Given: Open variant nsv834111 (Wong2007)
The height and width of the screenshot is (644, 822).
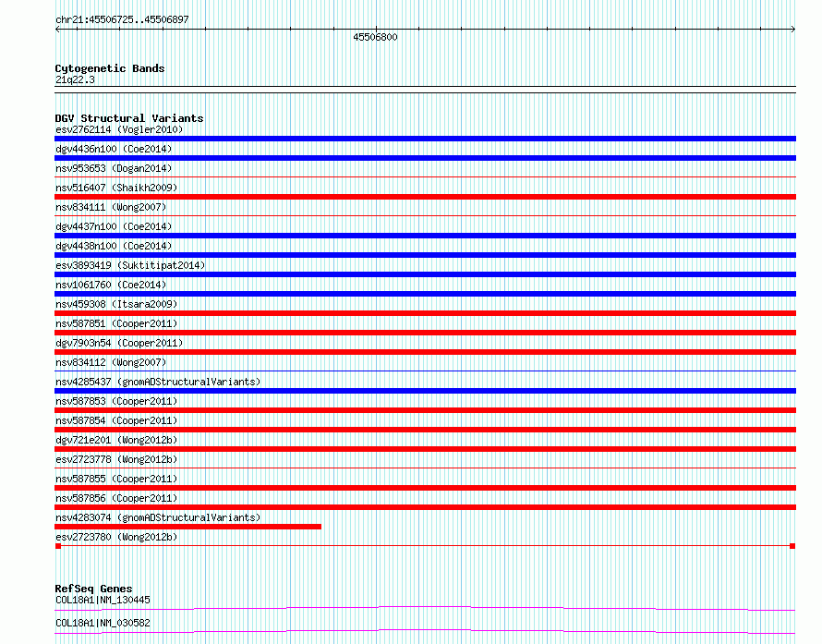Looking at the screenshot, I should 111,207.
